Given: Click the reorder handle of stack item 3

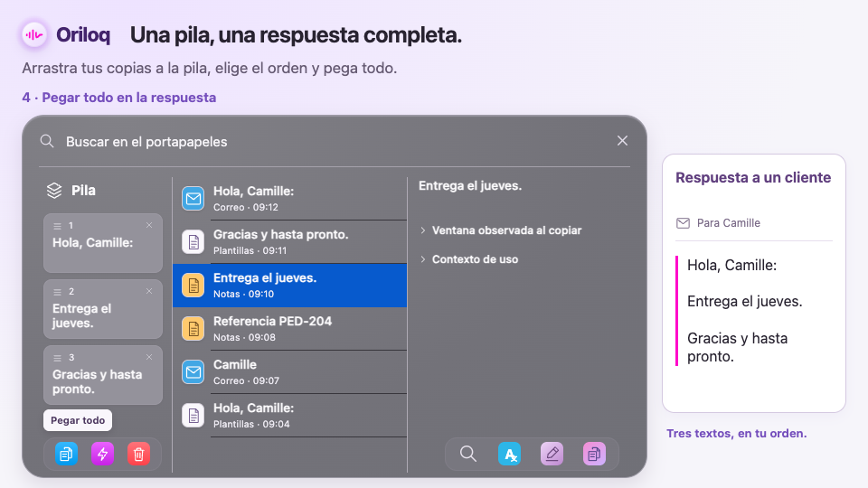Looking at the screenshot, I should 57,358.
